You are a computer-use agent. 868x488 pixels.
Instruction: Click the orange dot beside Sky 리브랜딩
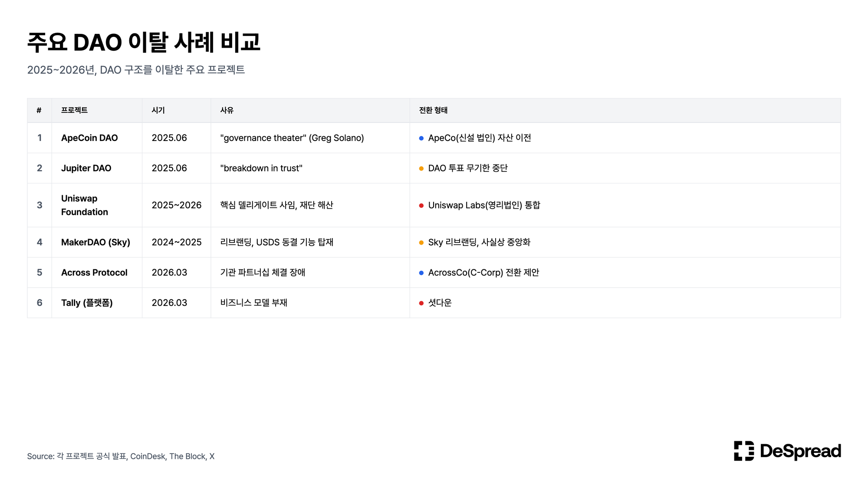(421, 243)
